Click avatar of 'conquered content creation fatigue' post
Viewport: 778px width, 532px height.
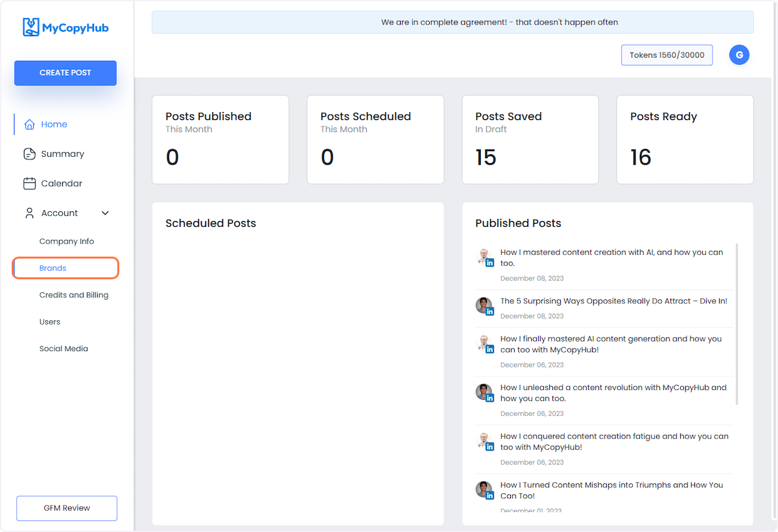click(485, 441)
